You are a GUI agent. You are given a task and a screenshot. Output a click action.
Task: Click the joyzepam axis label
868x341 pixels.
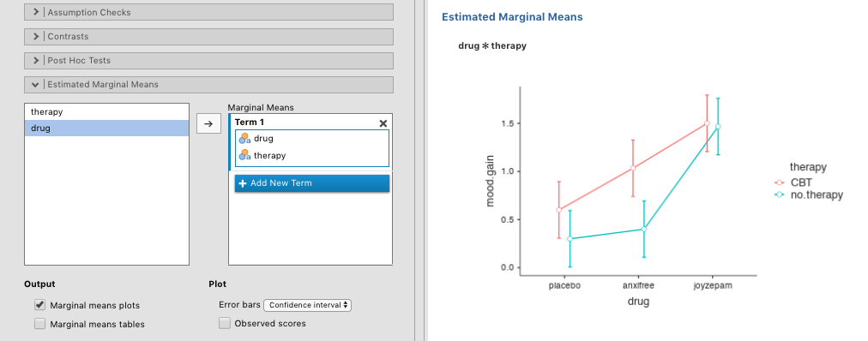click(x=712, y=285)
